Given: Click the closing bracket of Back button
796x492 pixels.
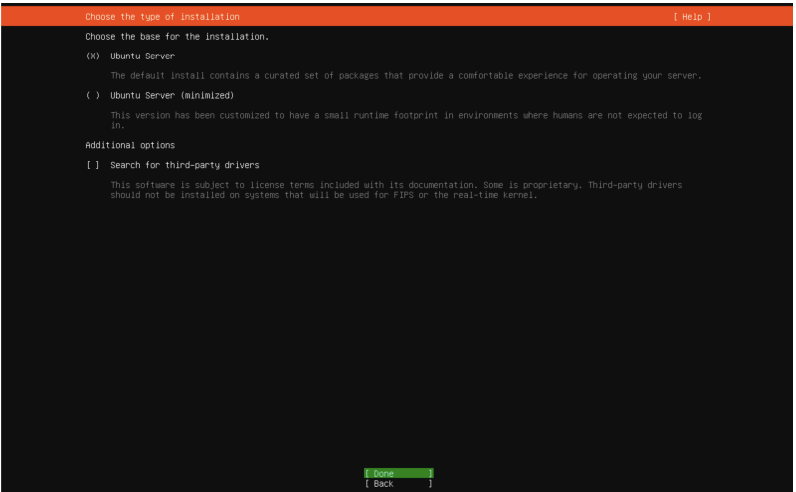Looking at the screenshot, I should click(x=431, y=482).
